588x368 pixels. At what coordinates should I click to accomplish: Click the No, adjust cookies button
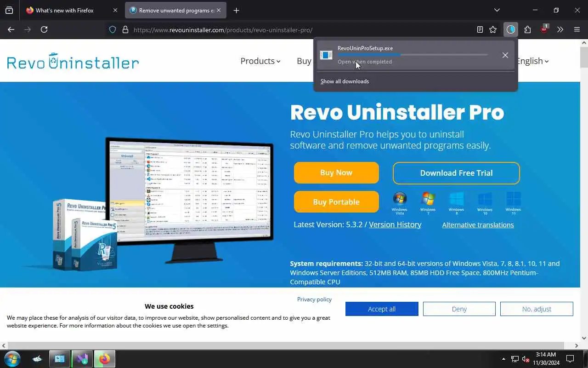(x=537, y=309)
